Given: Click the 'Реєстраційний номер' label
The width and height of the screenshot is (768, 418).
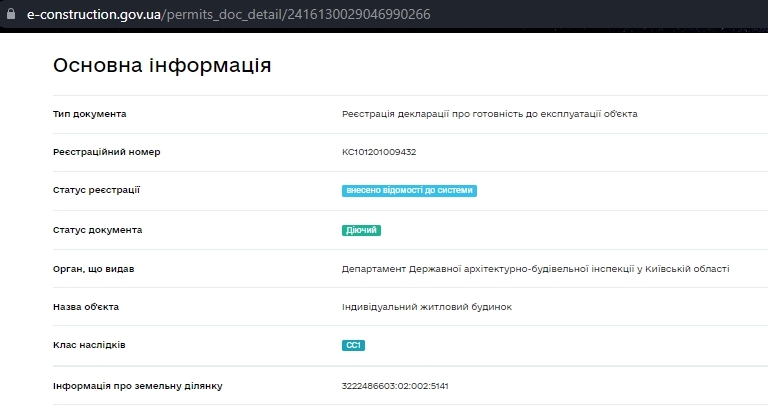Looking at the screenshot, I should click(x=107, y=152).
